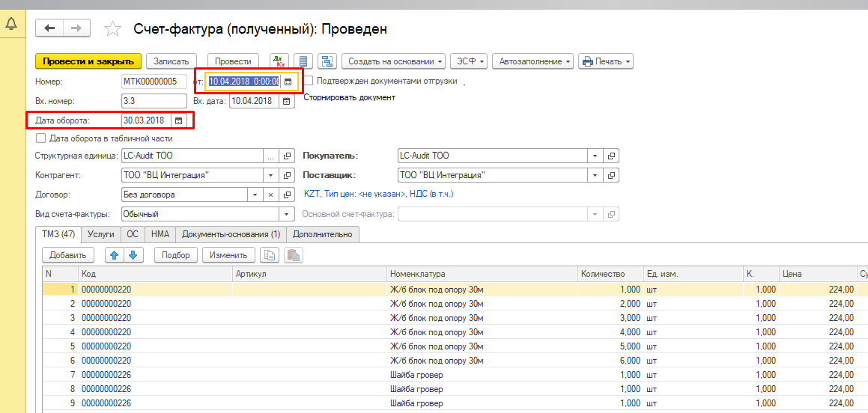Toggle Дата оборота в табличной части
The image size is (868, 413).
point(40,138)
